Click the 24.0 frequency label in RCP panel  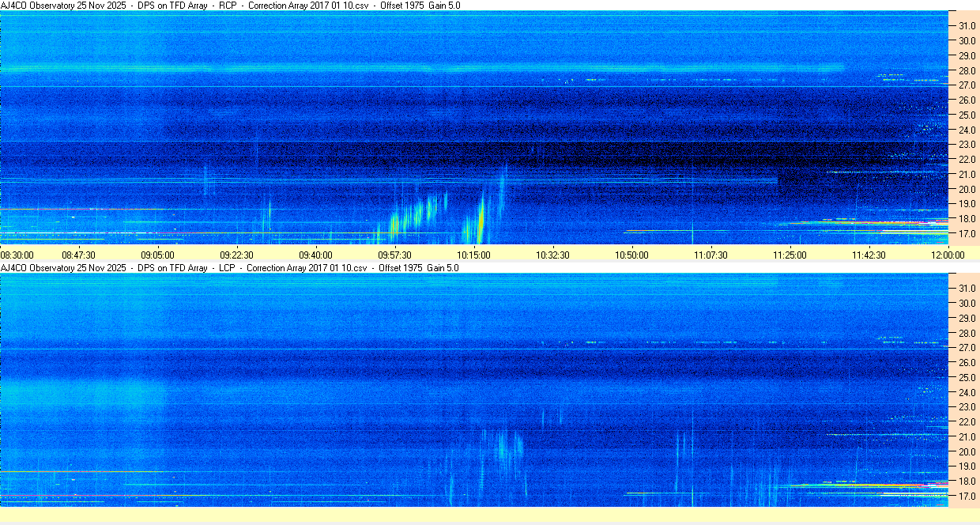(x=967, y=130)
